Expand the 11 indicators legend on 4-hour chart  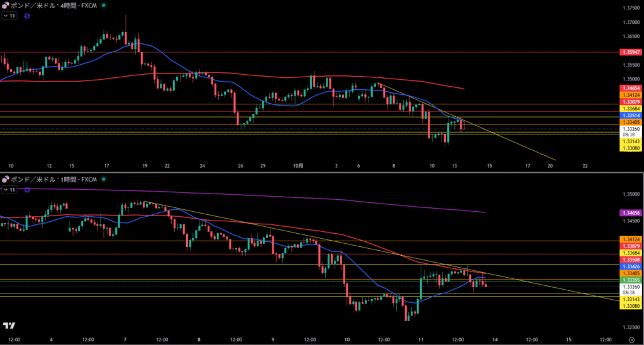pos(9,16)
